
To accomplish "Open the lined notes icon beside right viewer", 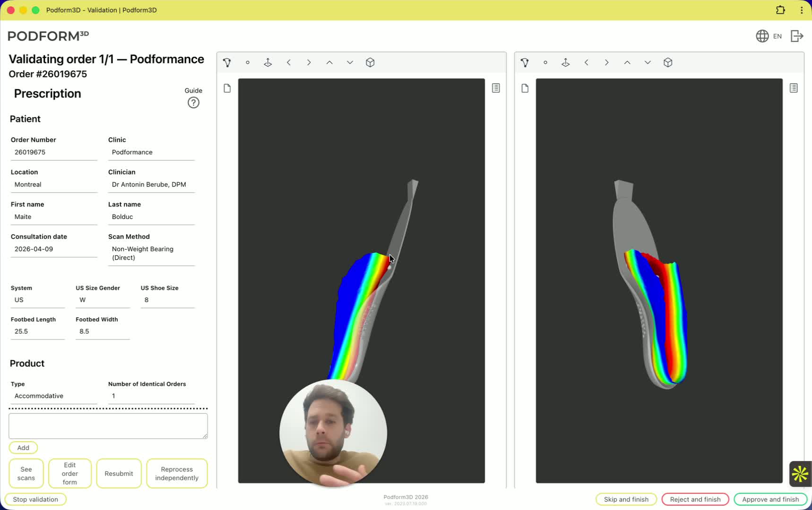I will coord(794,88).
